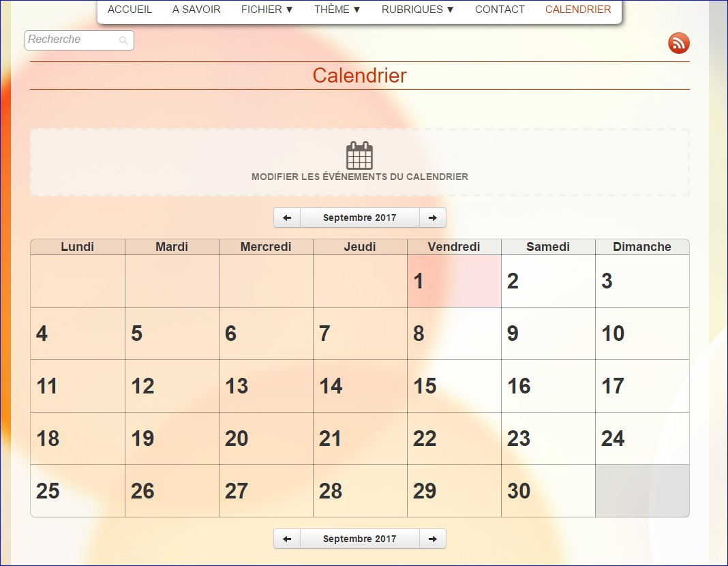
Task: Click the orange RSS feed icon
Action: [x=678, y=43]
